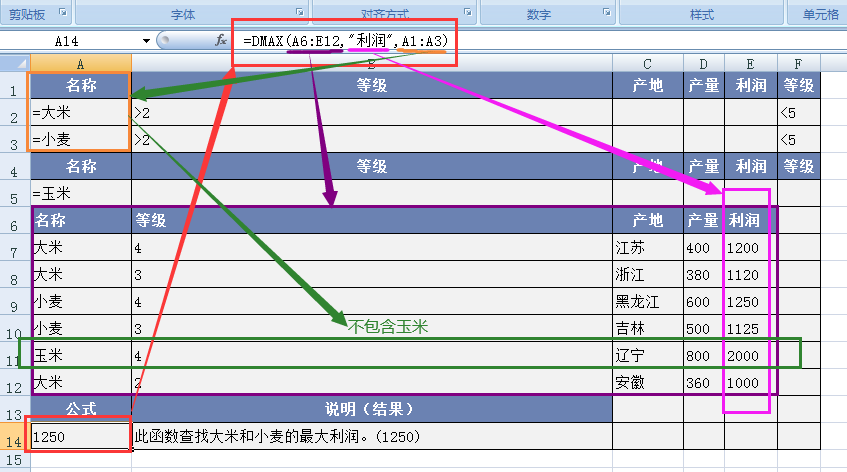Select the 辽宁 cell
847x472 pixels.
coord(648,355)
